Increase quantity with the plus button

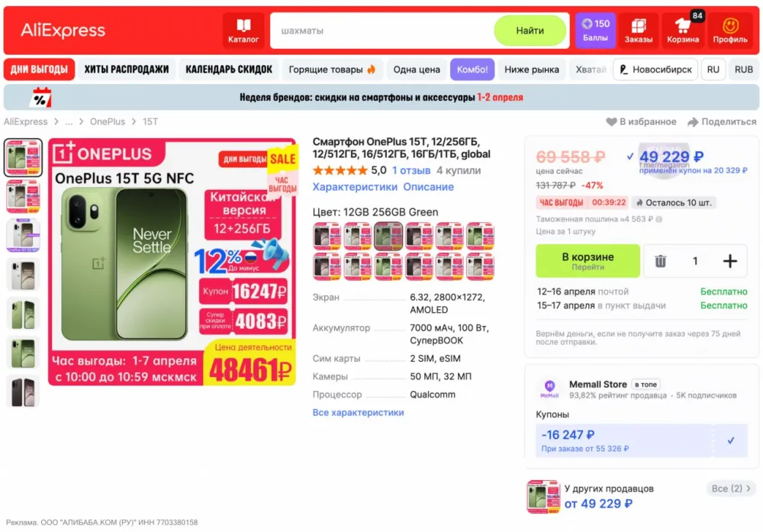(729, 261)
